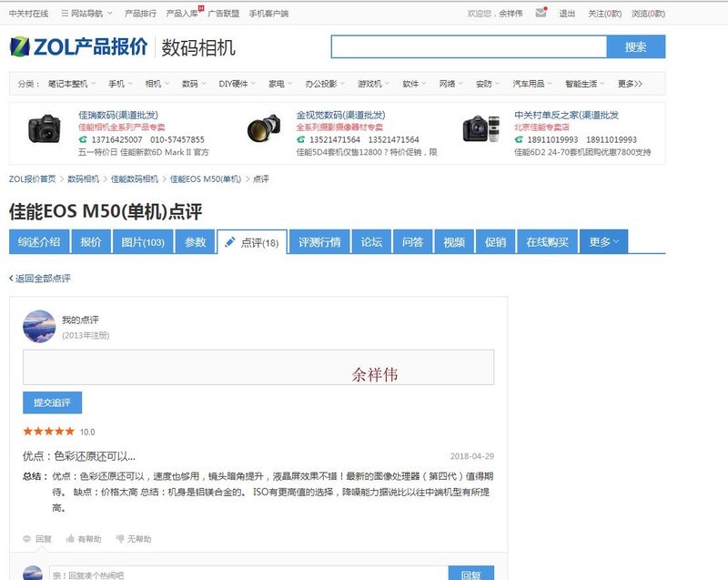Open the 评测行情 tab
The height and width of the screenshot is (580, 728).
tap(319, 241)
